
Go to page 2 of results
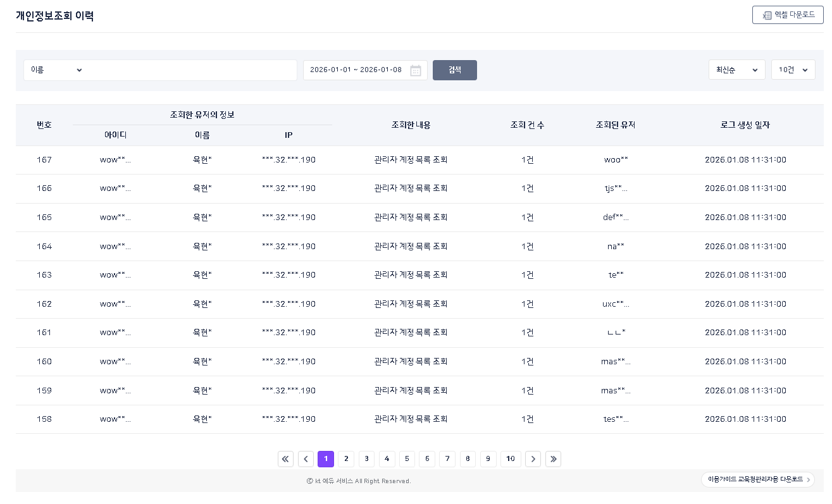click(346, 459)
